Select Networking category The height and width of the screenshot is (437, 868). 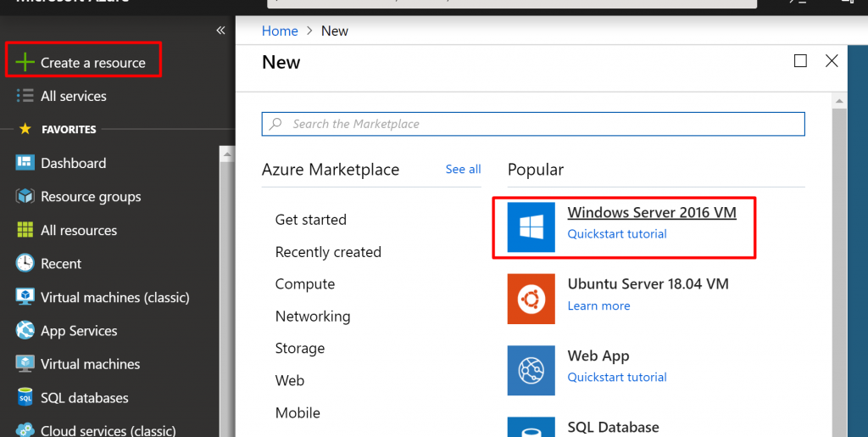coord(313,317)
